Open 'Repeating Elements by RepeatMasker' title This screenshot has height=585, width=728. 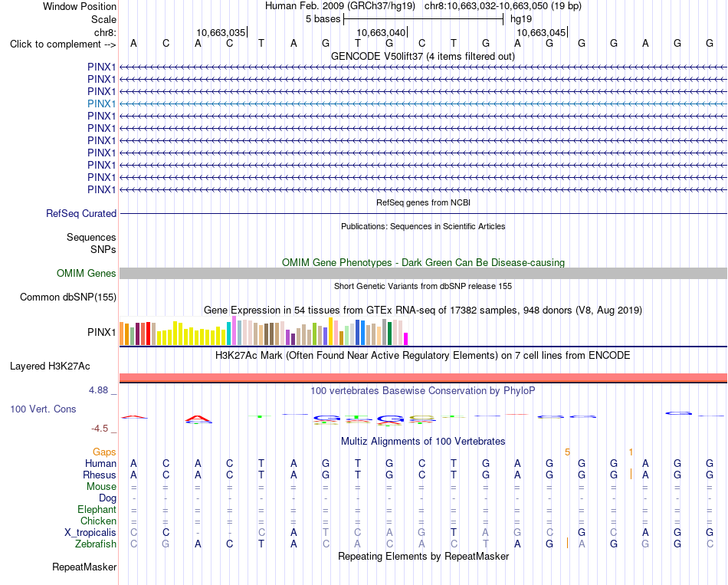tap(423, 556)
